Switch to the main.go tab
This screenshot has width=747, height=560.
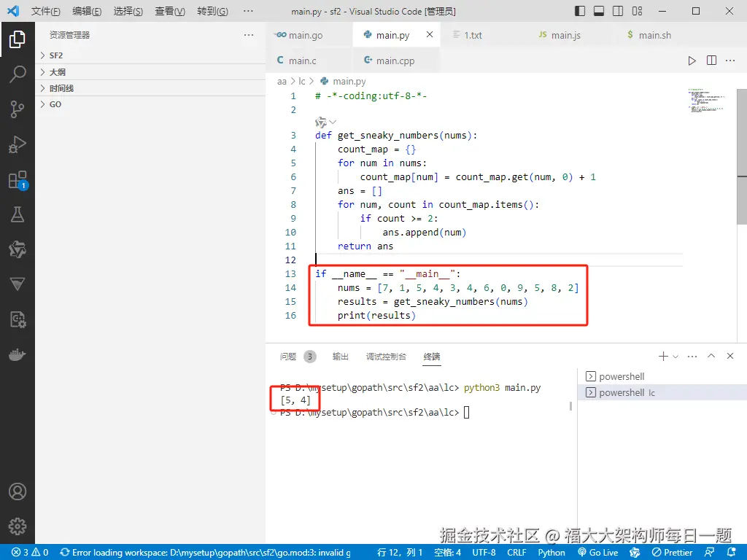[x=309, y=35]
